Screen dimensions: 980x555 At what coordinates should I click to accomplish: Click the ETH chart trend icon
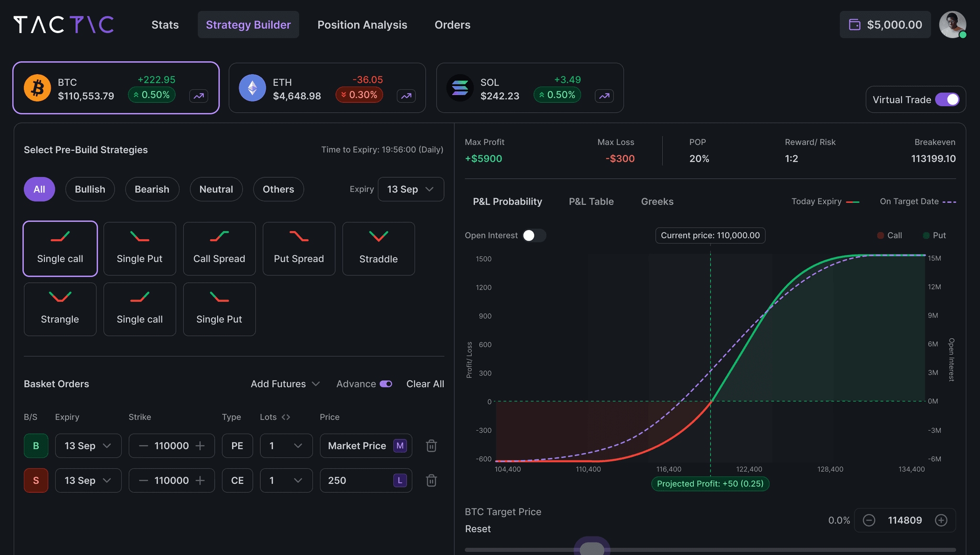[x=406, y=96]
